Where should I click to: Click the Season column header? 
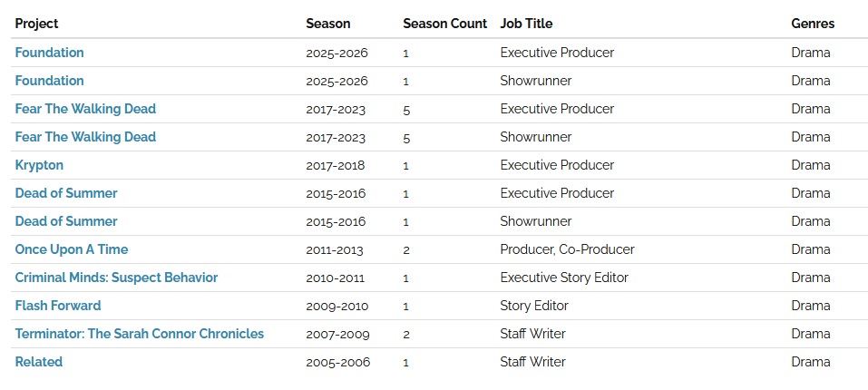coord(328,24)
